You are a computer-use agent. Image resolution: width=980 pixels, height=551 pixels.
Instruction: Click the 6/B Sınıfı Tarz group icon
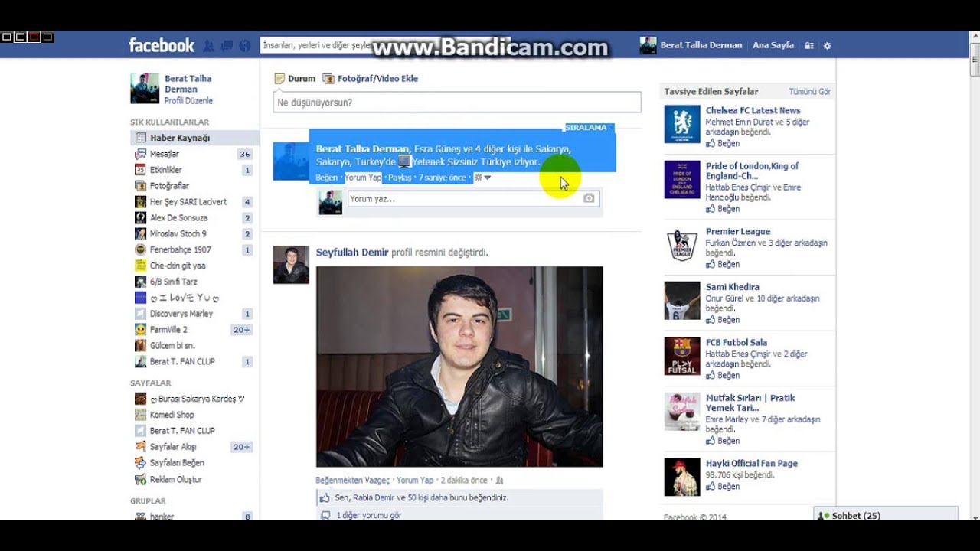[140, 282]
